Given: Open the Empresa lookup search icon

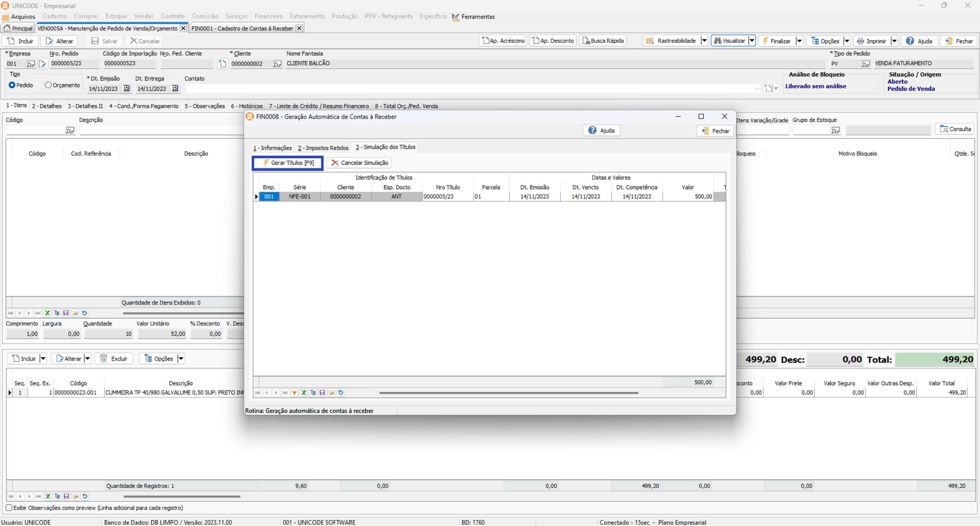Looking at the screenshot, I should (30, 64).
